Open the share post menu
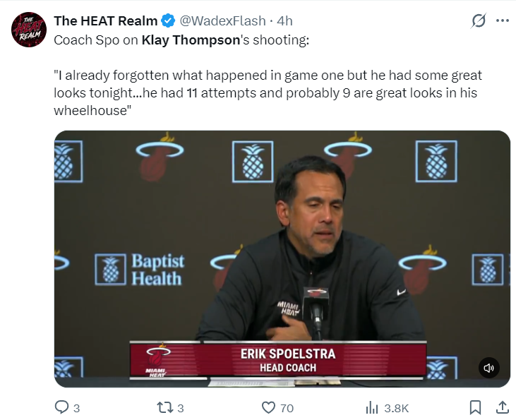516x420 pixels. point(502,407)
